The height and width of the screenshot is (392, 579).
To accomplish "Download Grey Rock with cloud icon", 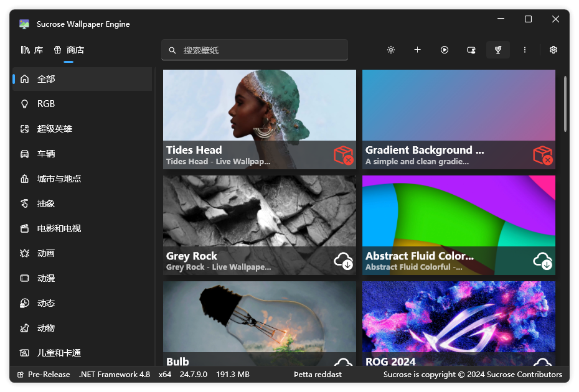I will click(x=344, y=261).
